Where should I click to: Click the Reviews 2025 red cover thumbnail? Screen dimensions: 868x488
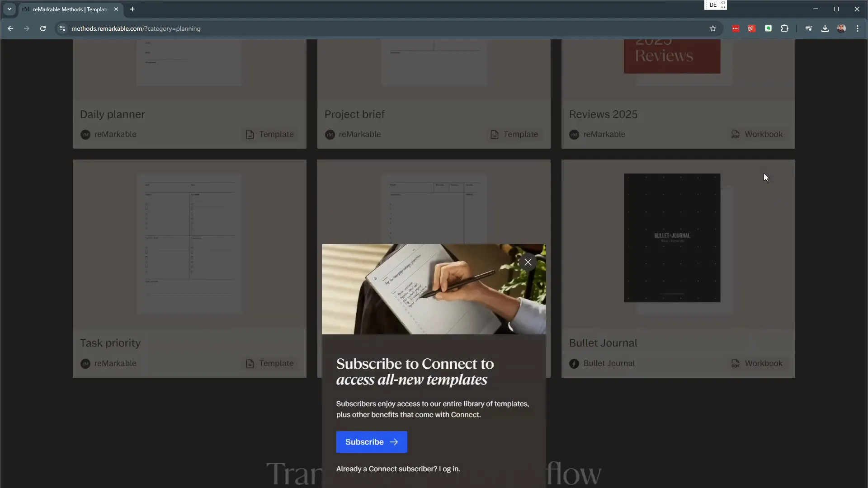(x=672, y=56)
